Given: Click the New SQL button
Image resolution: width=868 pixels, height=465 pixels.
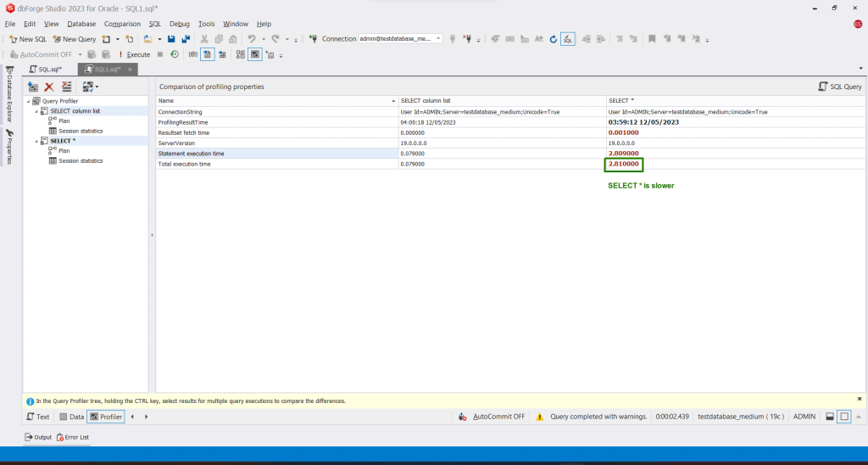Looking at the screenshot, I should click(28, 39).
